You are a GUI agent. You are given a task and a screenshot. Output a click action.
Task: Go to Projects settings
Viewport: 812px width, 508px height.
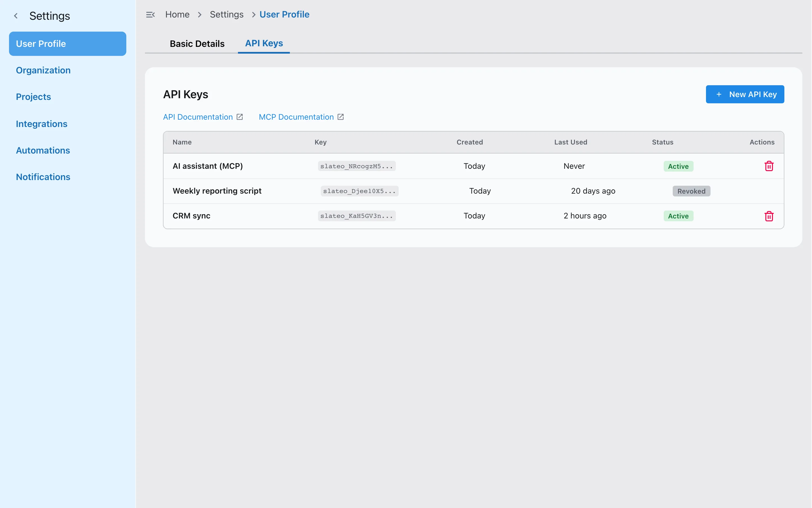pyautogui.click(x=34, y=97)
